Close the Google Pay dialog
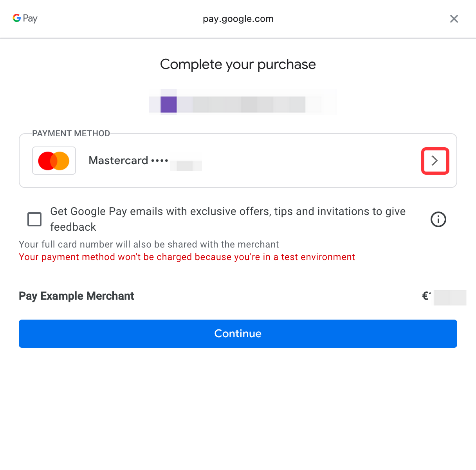 [x=454, y=19]
